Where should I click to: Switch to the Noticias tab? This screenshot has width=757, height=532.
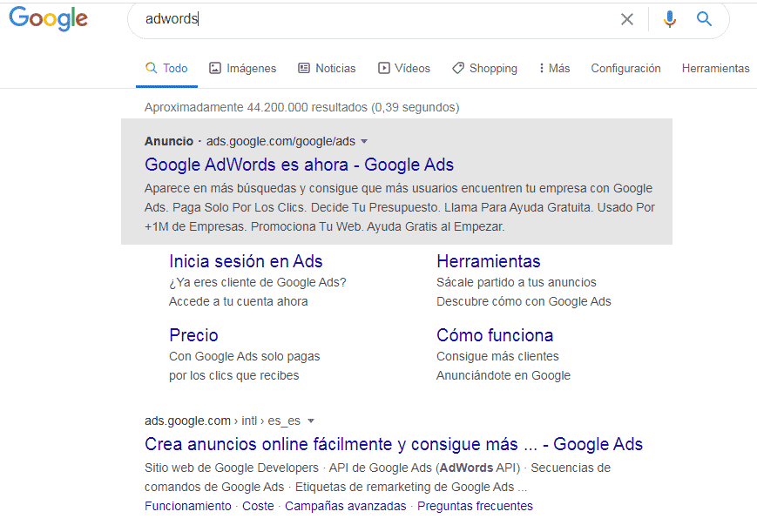327,68
